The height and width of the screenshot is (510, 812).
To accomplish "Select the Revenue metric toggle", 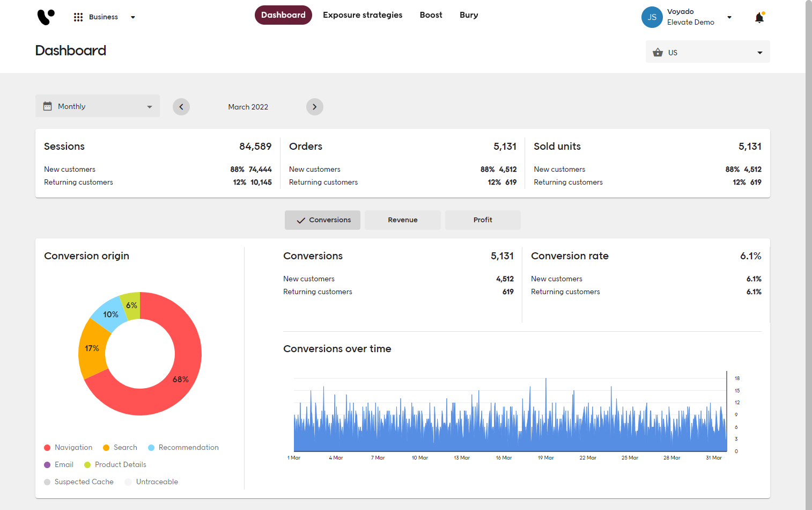I will click(403, 220).
